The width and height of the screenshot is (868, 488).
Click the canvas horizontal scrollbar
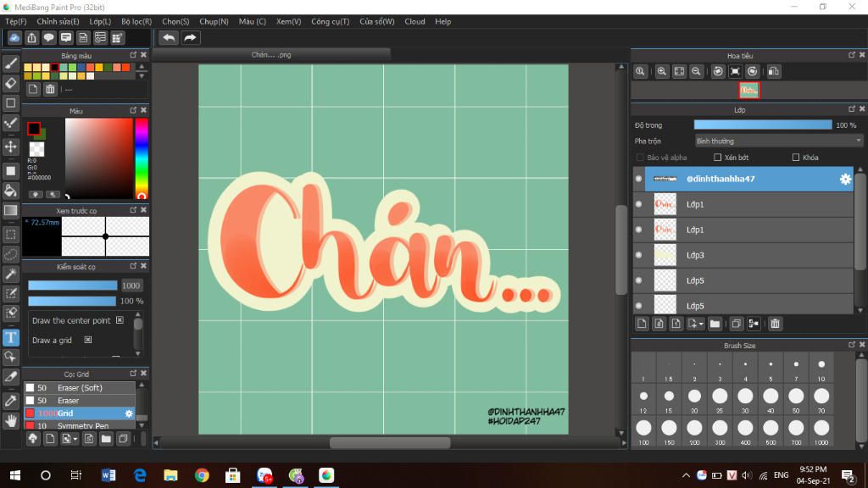tap(390, 442)
